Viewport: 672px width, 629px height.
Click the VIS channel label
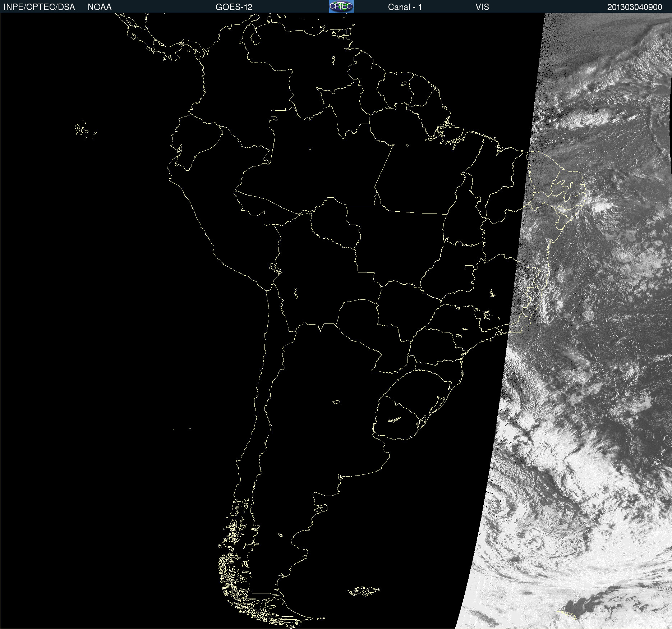tap(482, 7)
